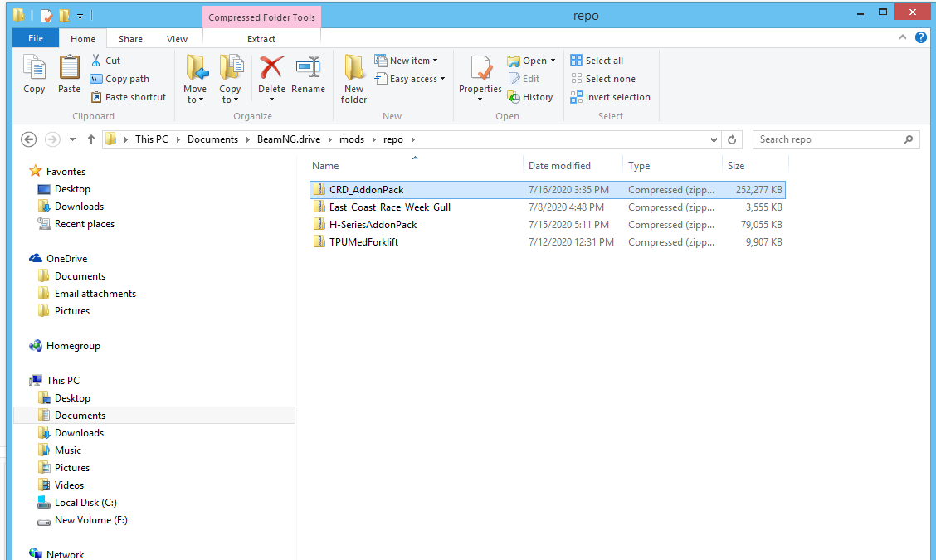Select the East_Coast_Race_Week_Gull file
The height and width of the screenshot is (560, 936).
tap(548, 207)
